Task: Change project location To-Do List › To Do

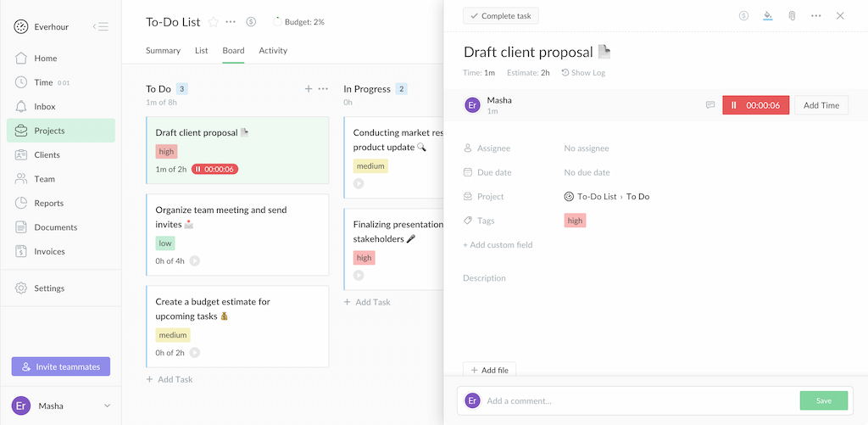Action: coord(607,197)
